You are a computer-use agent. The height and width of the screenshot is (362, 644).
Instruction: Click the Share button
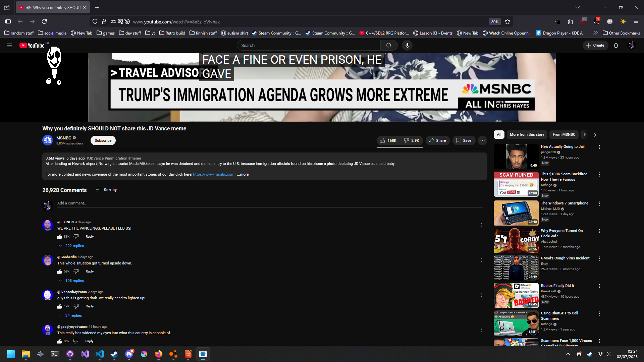pyautogui.click(x=437, y=140)
